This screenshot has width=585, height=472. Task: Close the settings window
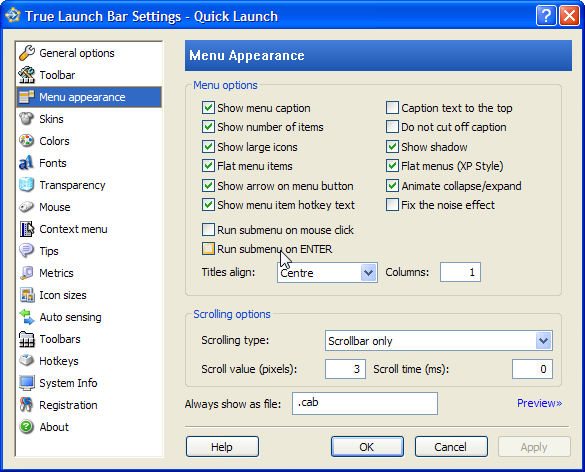(569, 16)
